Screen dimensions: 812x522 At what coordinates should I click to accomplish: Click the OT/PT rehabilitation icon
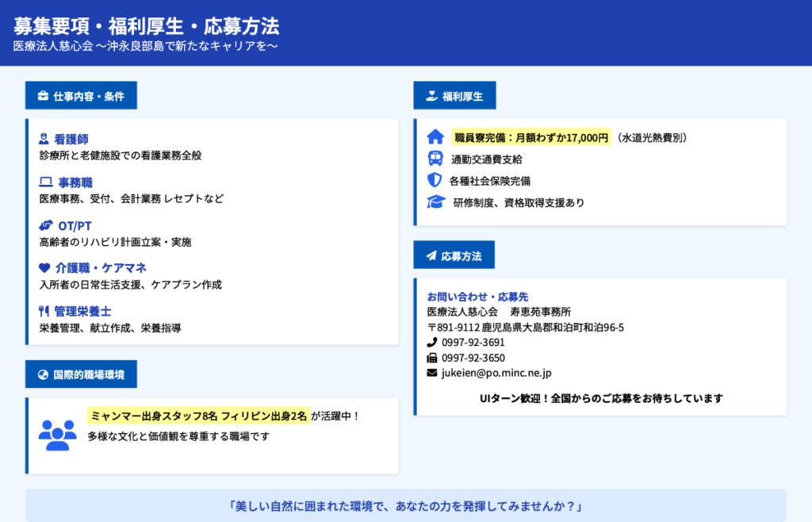(46, 225)
